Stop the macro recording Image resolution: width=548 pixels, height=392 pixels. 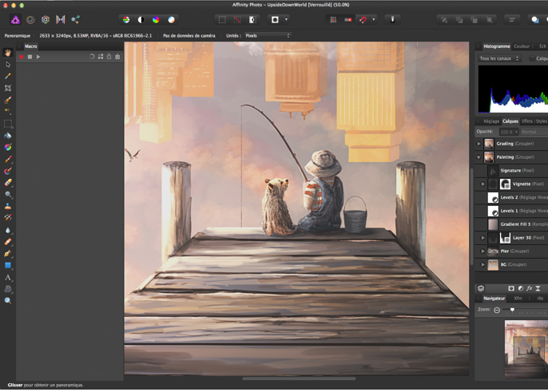point(30,57)
